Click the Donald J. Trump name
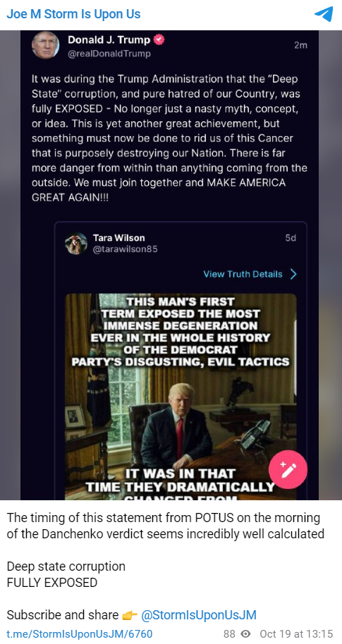The width and height of the screenshot is (342, 644). tap(109, 40)
